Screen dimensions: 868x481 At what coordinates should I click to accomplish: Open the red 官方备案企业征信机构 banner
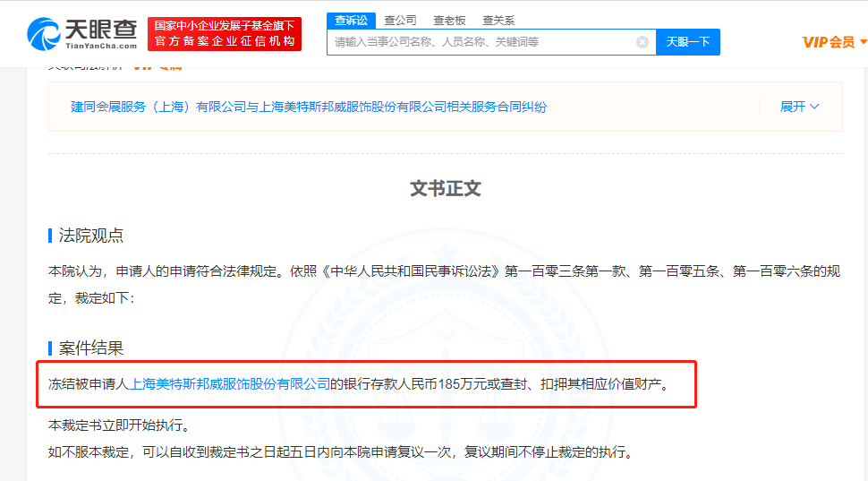(x=225, y=34)
